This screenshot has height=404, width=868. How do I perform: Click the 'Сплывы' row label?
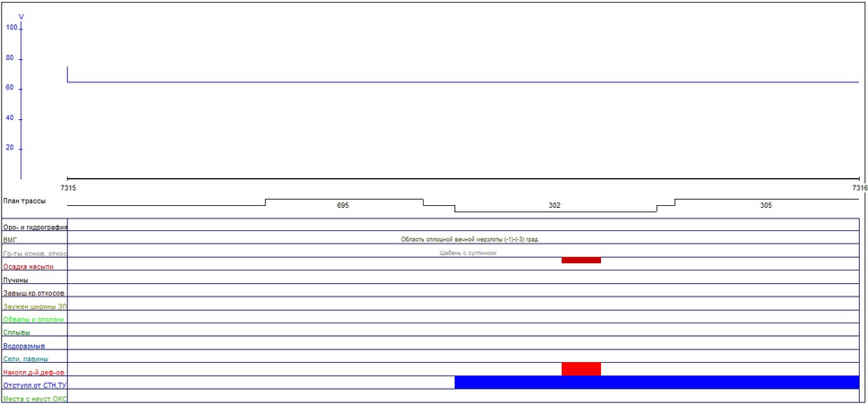tap(17, 332)
